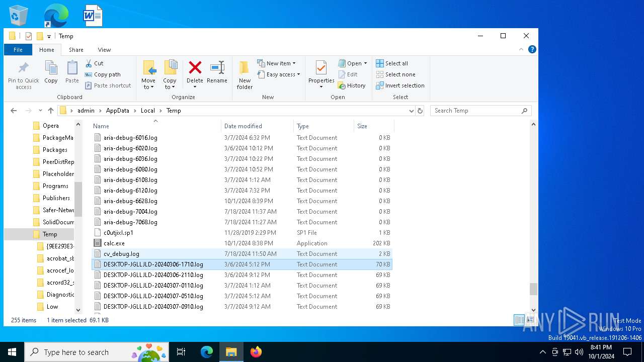Click the navigation pane scrollbar thumb
Screen dimensions: 644x362
(78, 199)
